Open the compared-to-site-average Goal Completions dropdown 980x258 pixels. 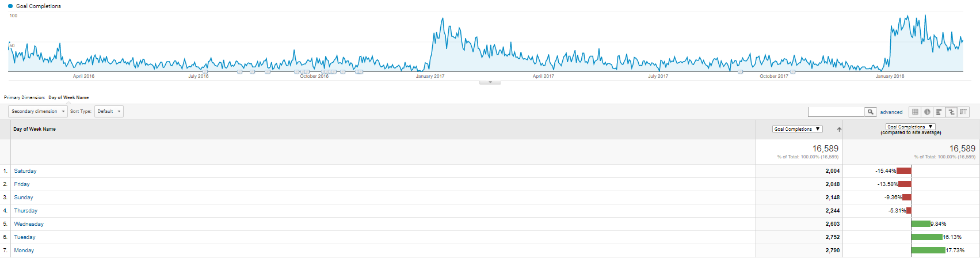click(910, 127)
